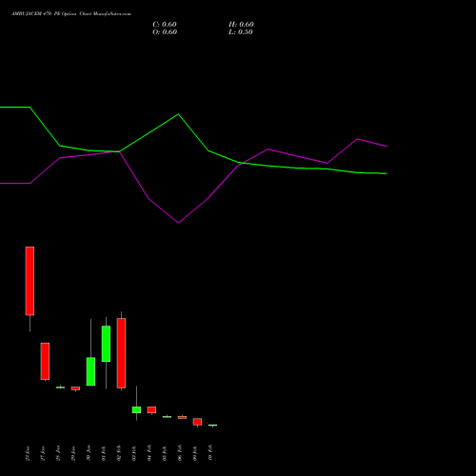Viewport: 476px width, 476px height.
Task: Select the large red candle for 02 Feb
Action: pos(121,353)
